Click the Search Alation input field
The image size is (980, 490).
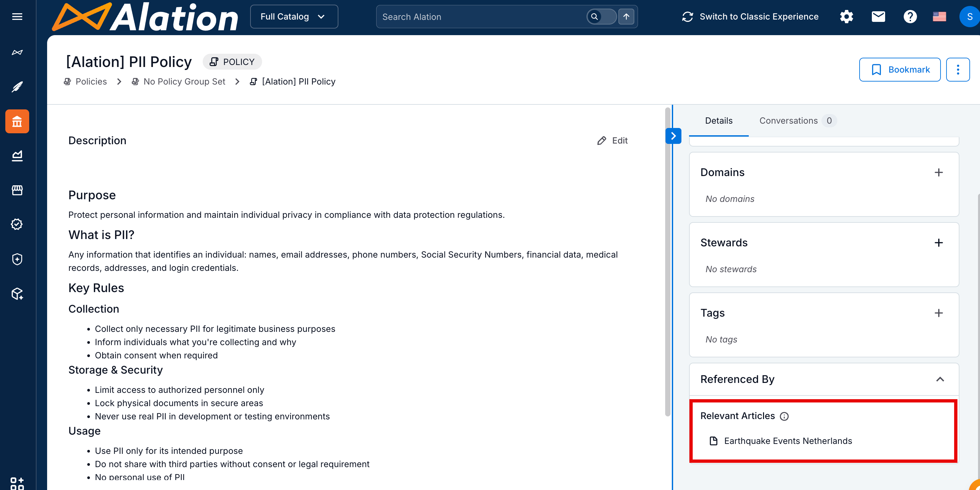479,17
